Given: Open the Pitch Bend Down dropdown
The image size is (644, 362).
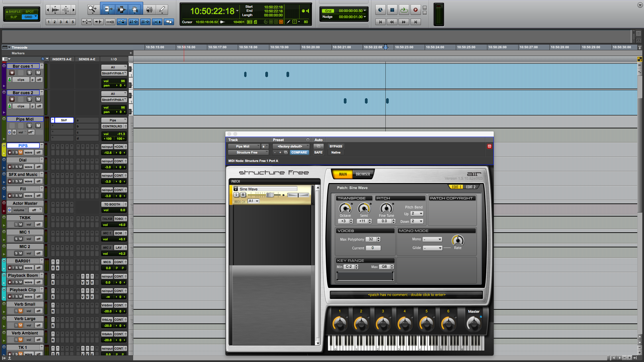Looking at the screenshot, I should (417, 221).
